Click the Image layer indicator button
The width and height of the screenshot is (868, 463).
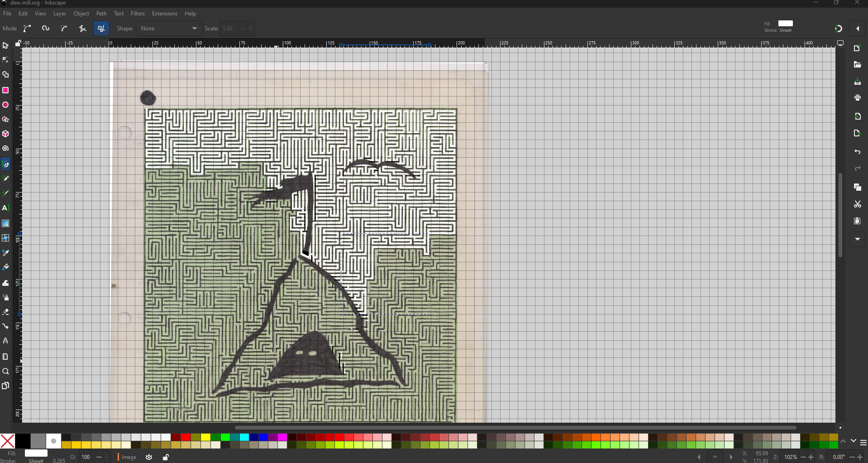coord(127,457)
